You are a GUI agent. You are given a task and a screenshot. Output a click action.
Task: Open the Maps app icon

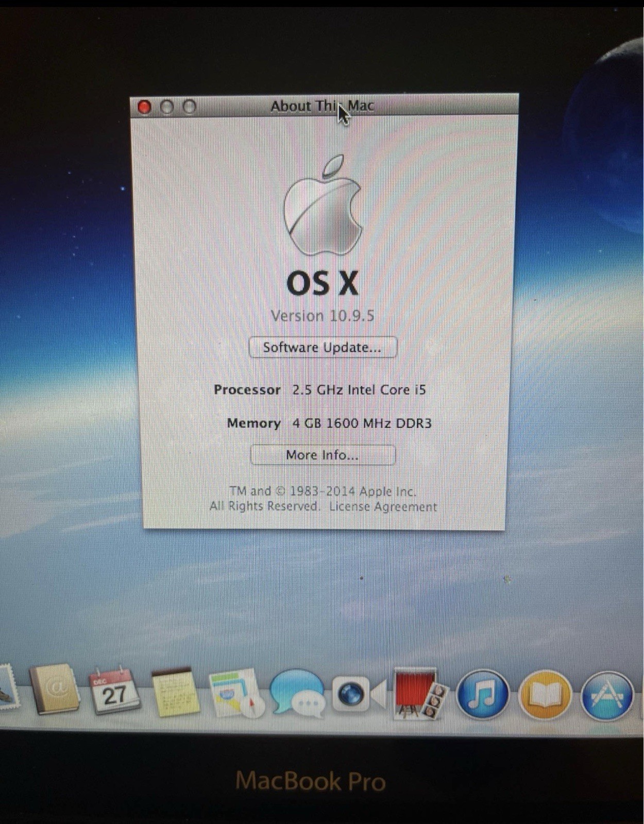(x=237, y=693)
